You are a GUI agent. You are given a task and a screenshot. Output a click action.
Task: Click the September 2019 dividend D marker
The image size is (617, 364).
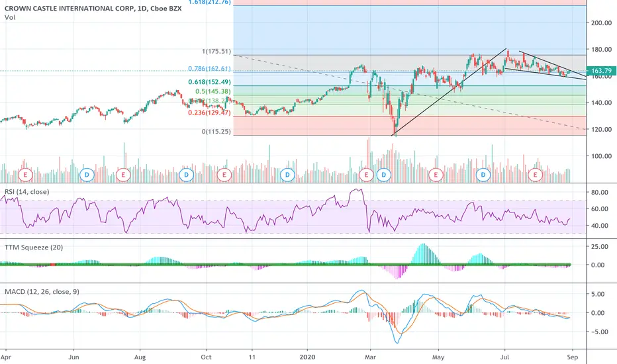[187, 175]
